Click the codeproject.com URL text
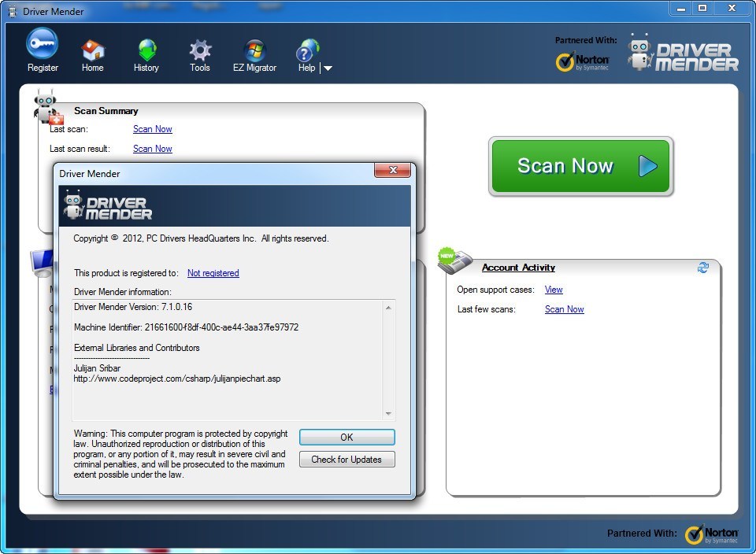The image size is (756, 554). pos(177,379)
